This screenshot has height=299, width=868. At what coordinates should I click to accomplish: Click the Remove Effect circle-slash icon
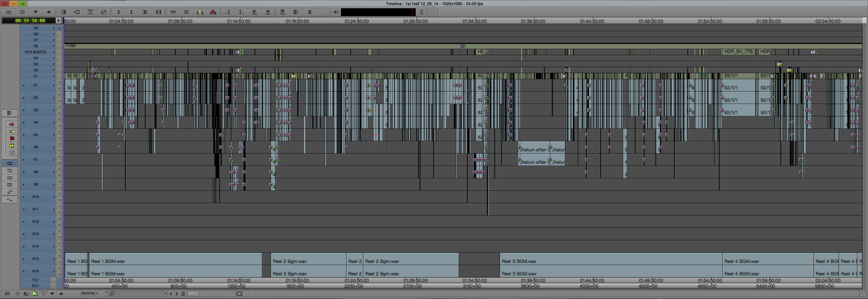pyautogui.click(x=103, y=12)
